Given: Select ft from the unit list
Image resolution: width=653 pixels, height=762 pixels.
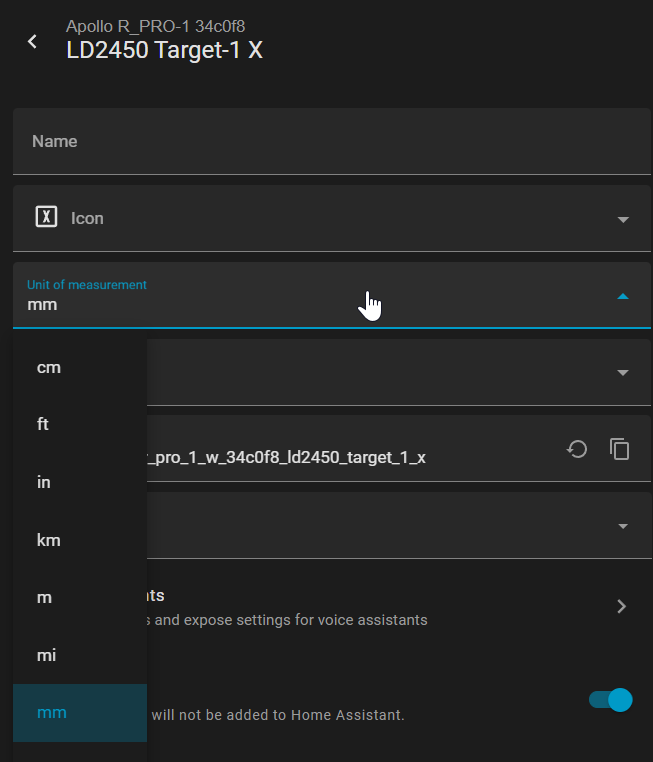Looking at the screenshot, I should (80, 424).
